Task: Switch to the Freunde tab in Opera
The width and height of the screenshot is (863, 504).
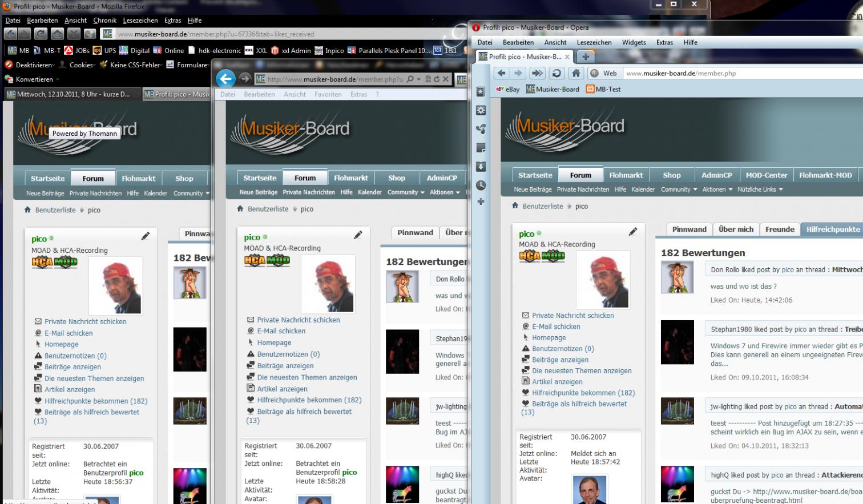Action: click(780, 229)
